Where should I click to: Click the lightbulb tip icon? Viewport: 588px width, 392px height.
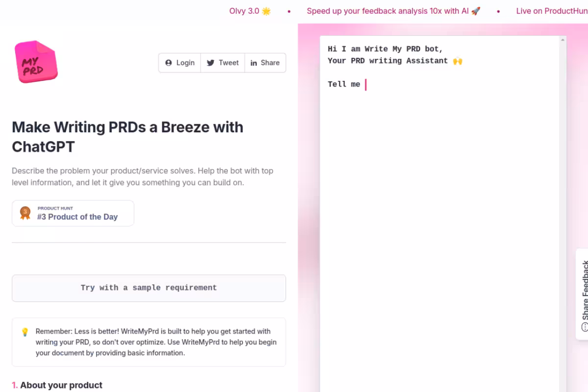point(24,332)
